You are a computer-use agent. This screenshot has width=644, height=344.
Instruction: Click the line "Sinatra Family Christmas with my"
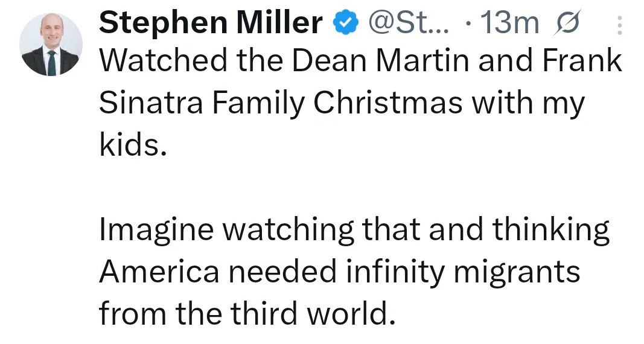coord(342,103)
